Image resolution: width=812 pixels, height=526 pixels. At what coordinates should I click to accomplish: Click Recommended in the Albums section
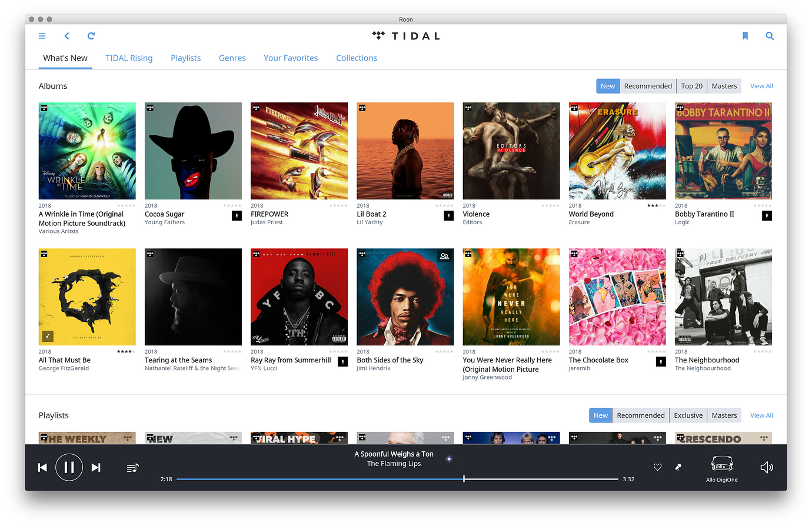tap(648, 86)
